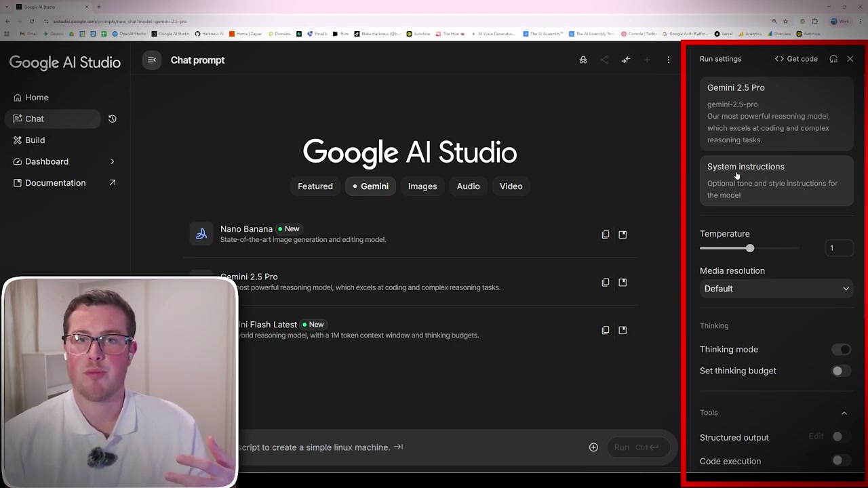Click the add media plus icon in prompt box

coord(593,447)
